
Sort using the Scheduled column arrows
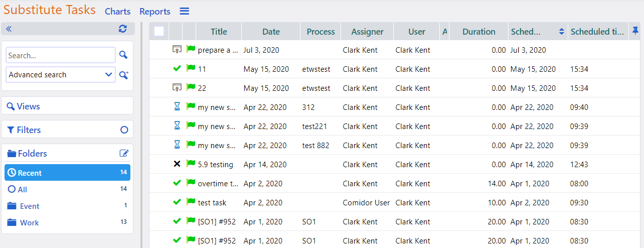(x=561, y=32)
